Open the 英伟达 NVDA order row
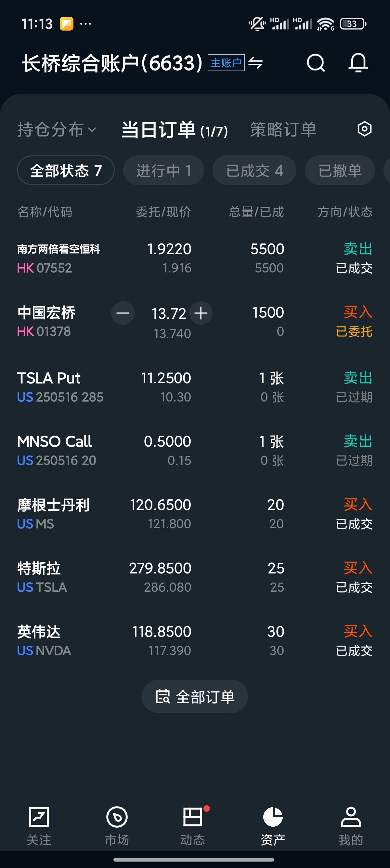Viewport: 390px width, 868px height. [x=195, y=640]
